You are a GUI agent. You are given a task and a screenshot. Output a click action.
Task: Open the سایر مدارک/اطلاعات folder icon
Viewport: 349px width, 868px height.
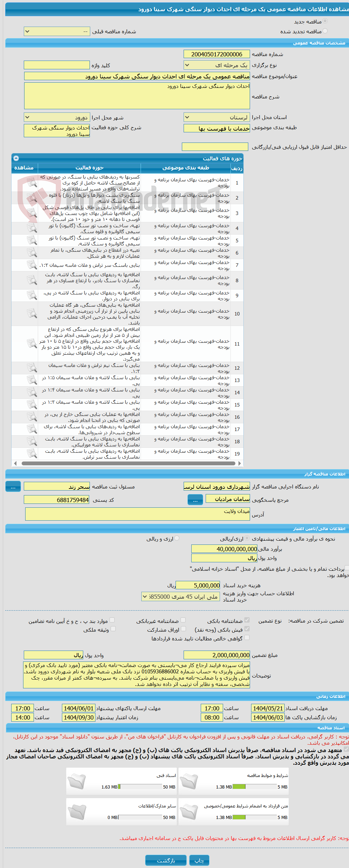coord(77,812)
